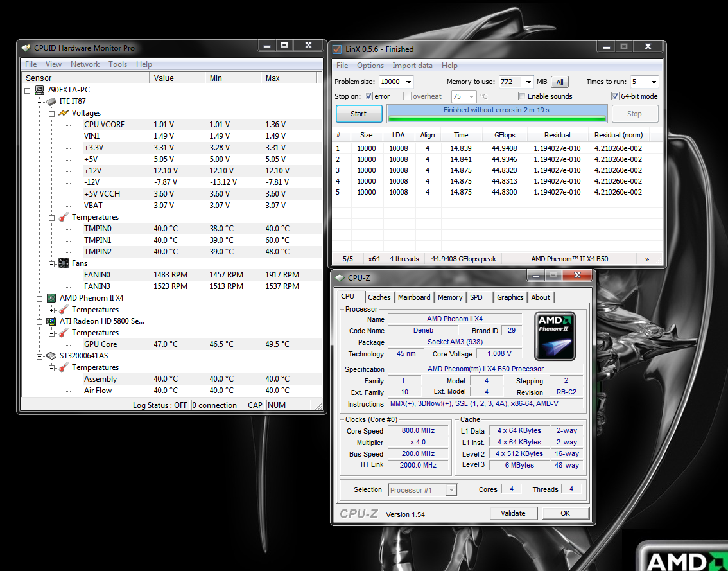
Task: Select the 790FXTA-PC computer icon
Action: tap(39, 90)
